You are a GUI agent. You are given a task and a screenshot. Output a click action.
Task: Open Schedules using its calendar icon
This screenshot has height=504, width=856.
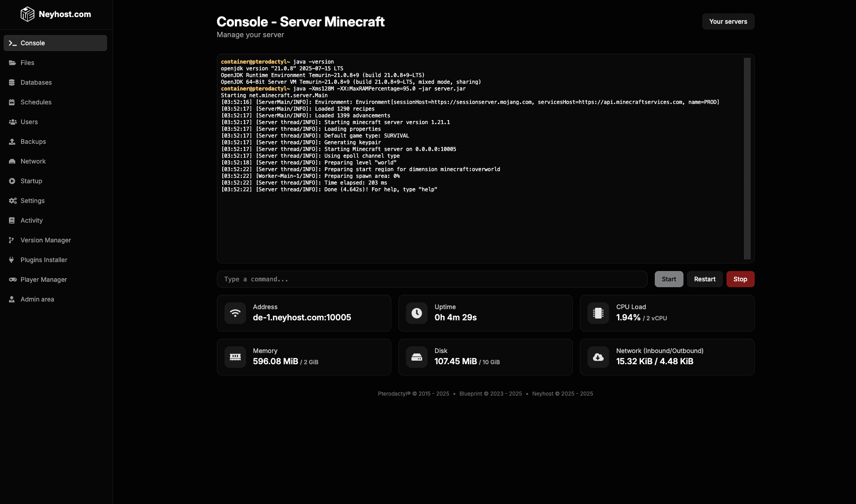pos(11,102)
